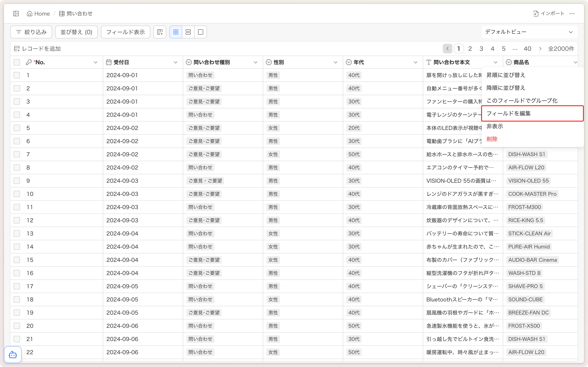Go to page 3 in pagination

[481, 49]
